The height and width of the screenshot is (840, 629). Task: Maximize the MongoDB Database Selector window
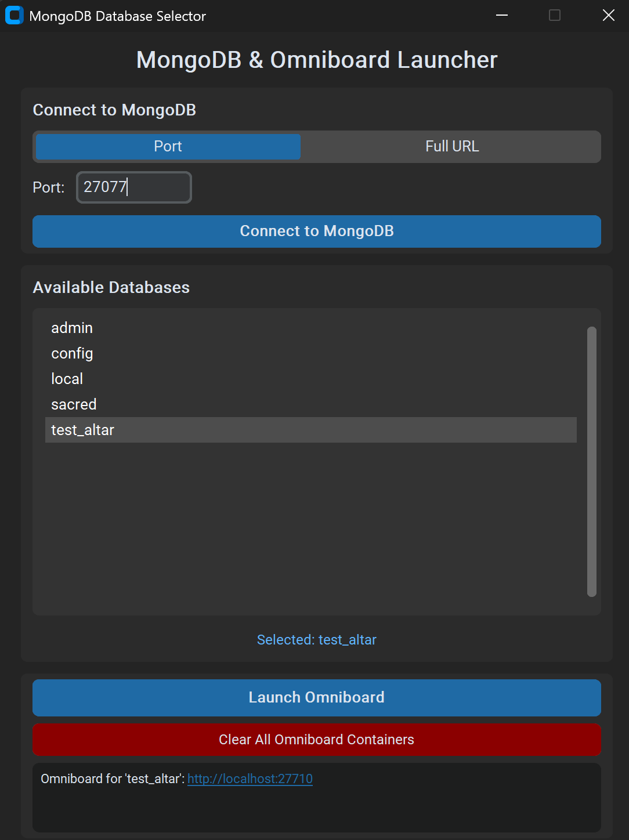[x=555, y=16]
